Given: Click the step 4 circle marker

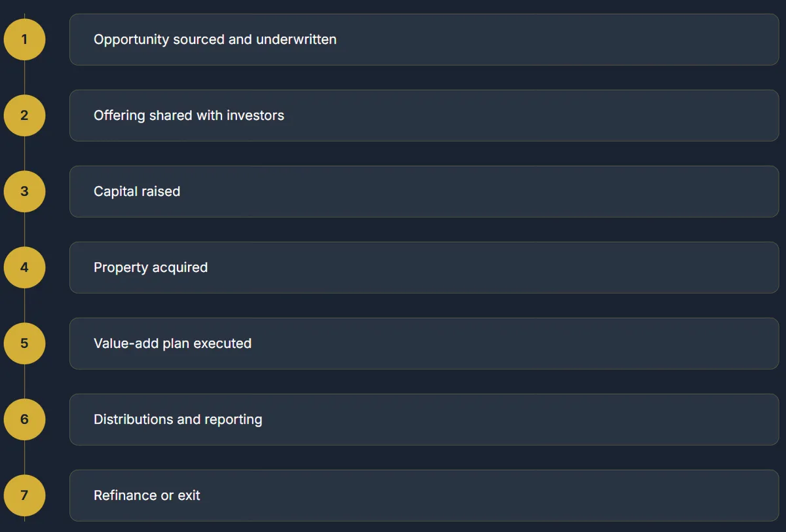Looking at the screenshot, I should (x=24, y=267).
